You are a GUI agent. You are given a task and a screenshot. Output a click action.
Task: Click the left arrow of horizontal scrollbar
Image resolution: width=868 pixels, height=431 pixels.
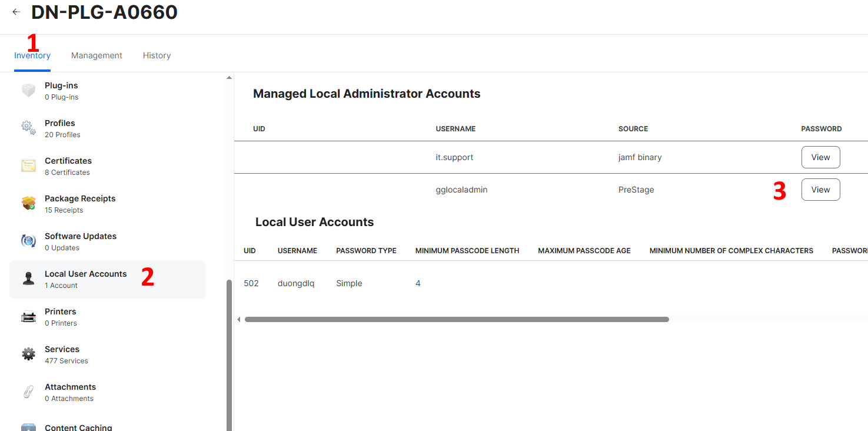pyautogui.click(x=239, y=320)
